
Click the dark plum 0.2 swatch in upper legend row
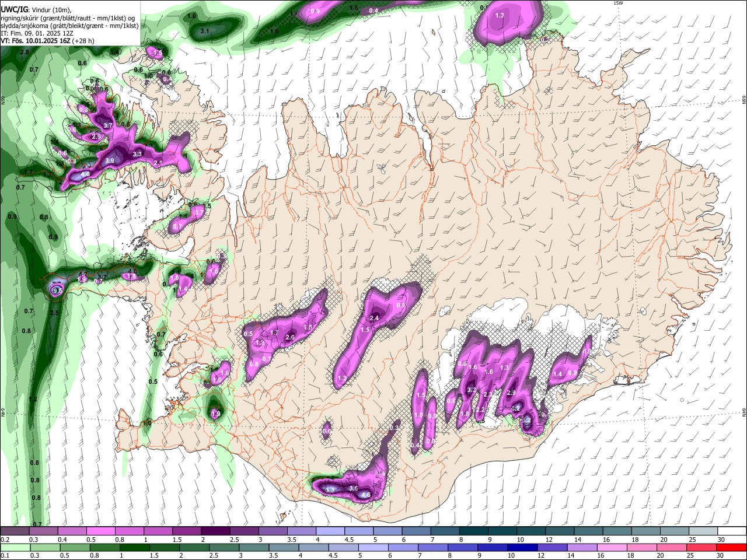click(x=14, y=531)
